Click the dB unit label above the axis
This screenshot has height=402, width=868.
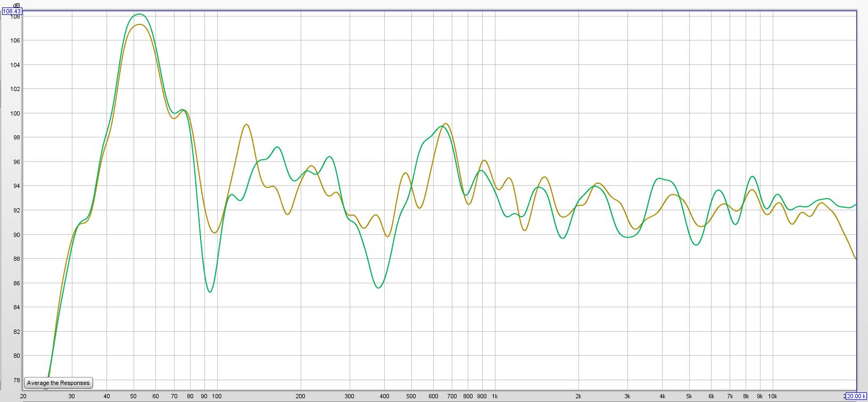coord(16,5)
